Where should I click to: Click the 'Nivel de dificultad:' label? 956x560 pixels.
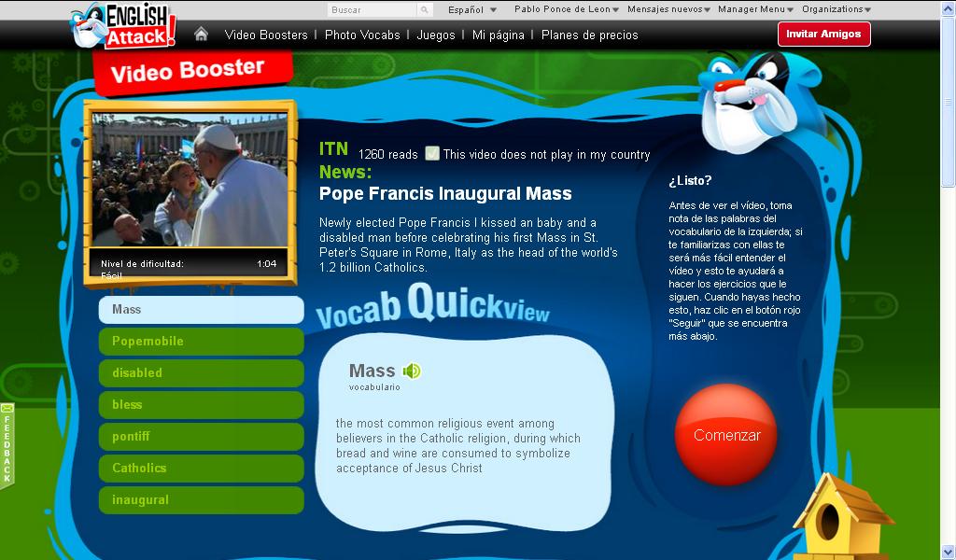142,264
